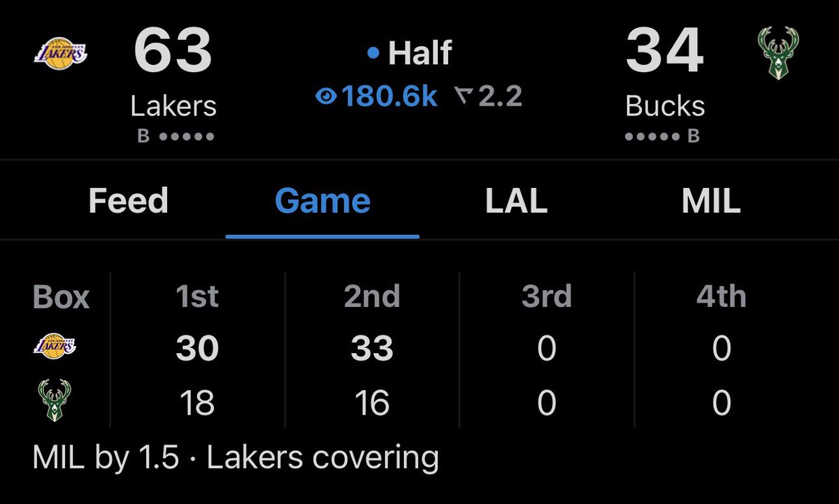Select the 1st quarter column header

[x=197, y=297]
